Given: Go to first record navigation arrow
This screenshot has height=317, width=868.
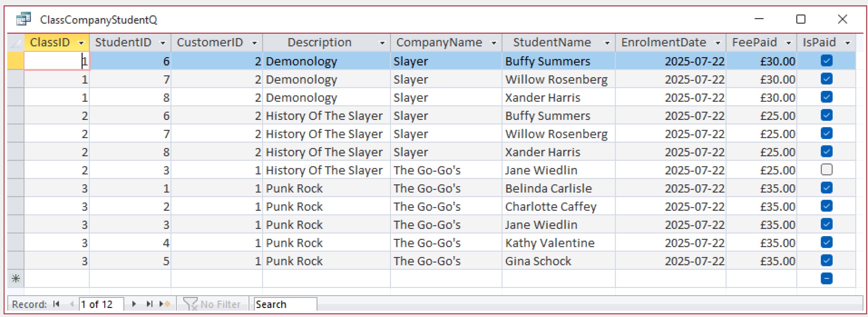Looking at the screenshot, I should point(56,304).
